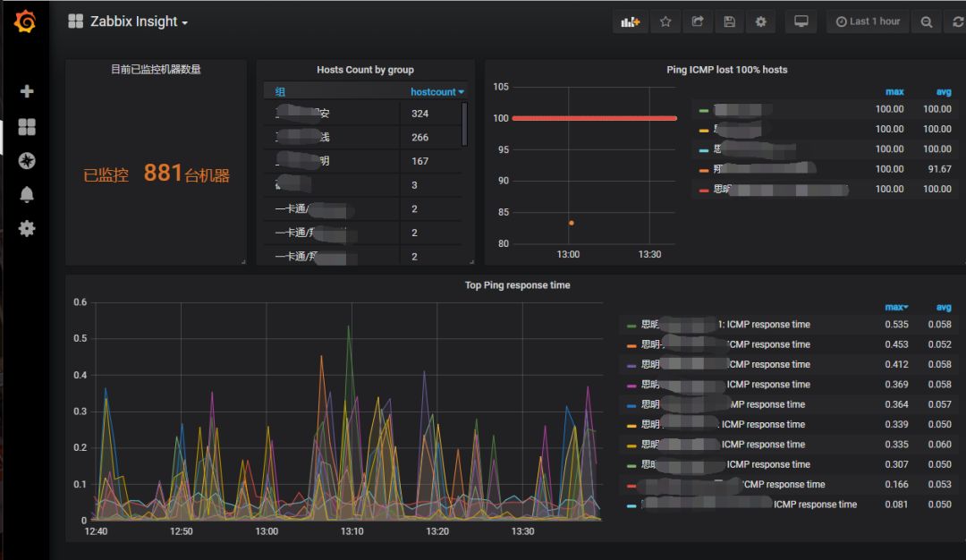The width and height of the screenshot is (966, 560).
Task: Save the dashboard with the disk icon
Action: pos(730,21)
